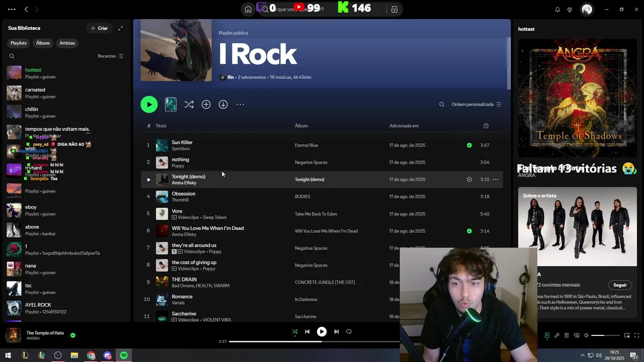
Task: Toggle saved checkmark for The Temple of Hate
Action: (73, 335)
